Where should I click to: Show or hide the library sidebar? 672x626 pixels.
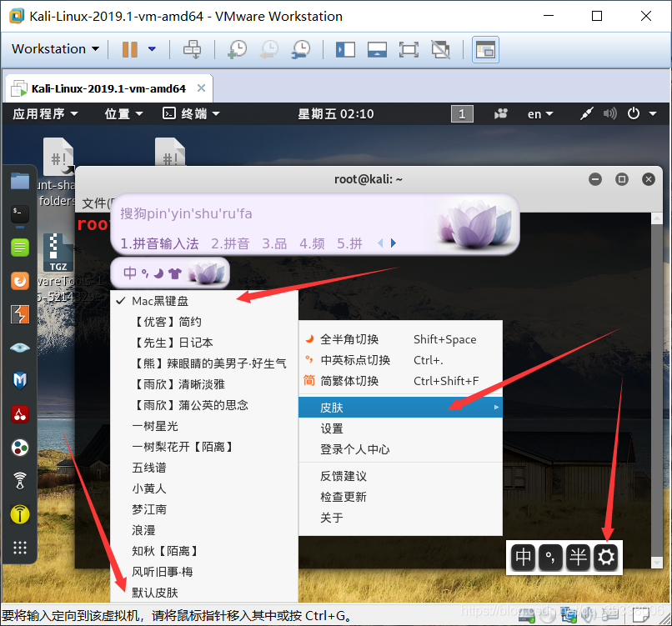tap(345, 49)
